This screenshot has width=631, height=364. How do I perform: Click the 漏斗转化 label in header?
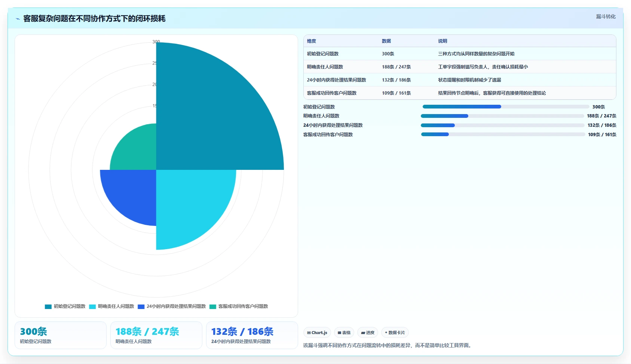[x=606, y=16]
